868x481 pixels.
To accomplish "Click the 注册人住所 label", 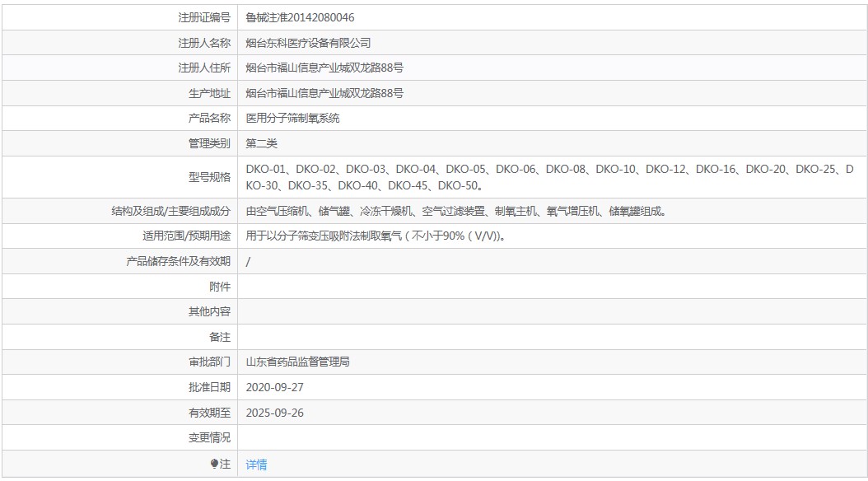I will [204, 68].
